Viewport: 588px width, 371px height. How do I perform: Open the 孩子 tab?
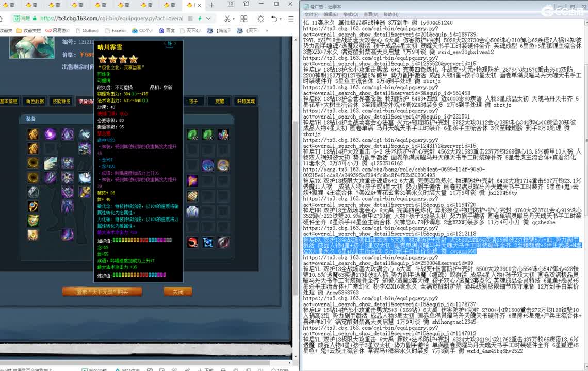[x=193, y=102]
